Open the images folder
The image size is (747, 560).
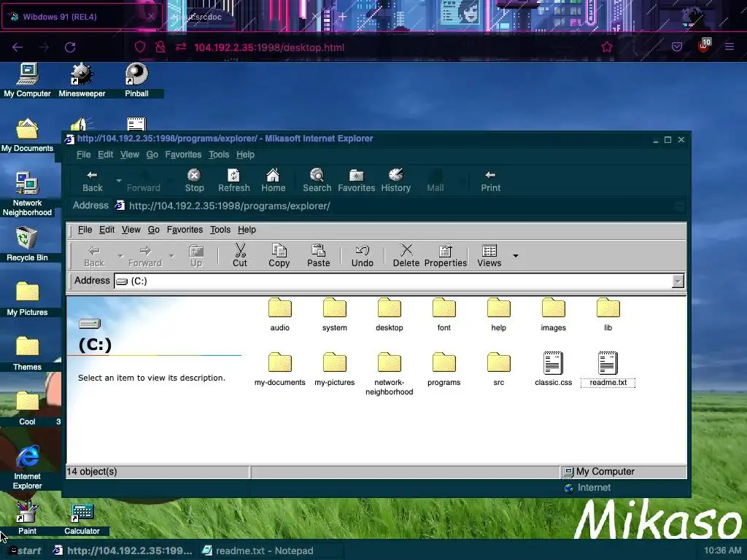point(553,315)
